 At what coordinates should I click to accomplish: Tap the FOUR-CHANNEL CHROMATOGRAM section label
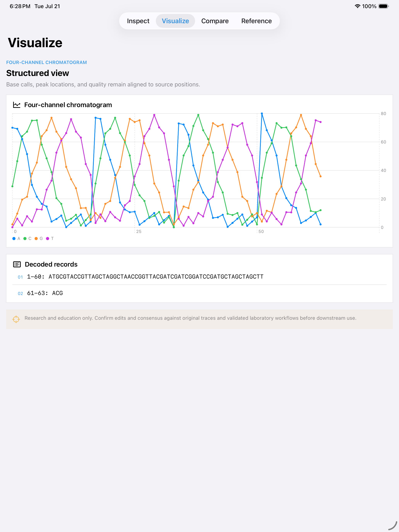[x=46, y=62]
